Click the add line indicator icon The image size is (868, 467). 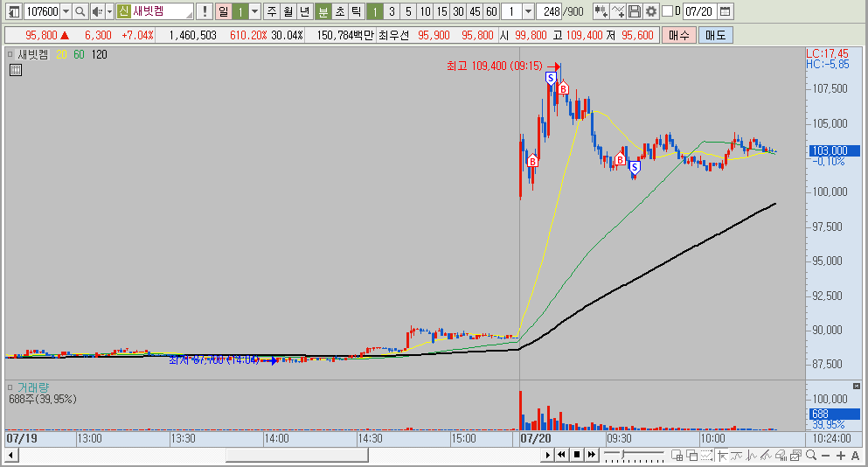[618, 11]
